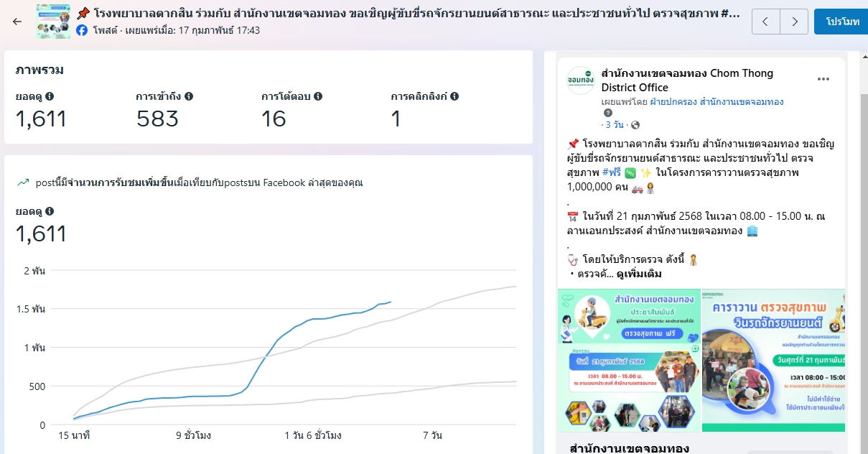Image resolution: width=868 pixels, height=454 pixels.
Task: Open previous post with left chevron button
Action: point(765,22)
